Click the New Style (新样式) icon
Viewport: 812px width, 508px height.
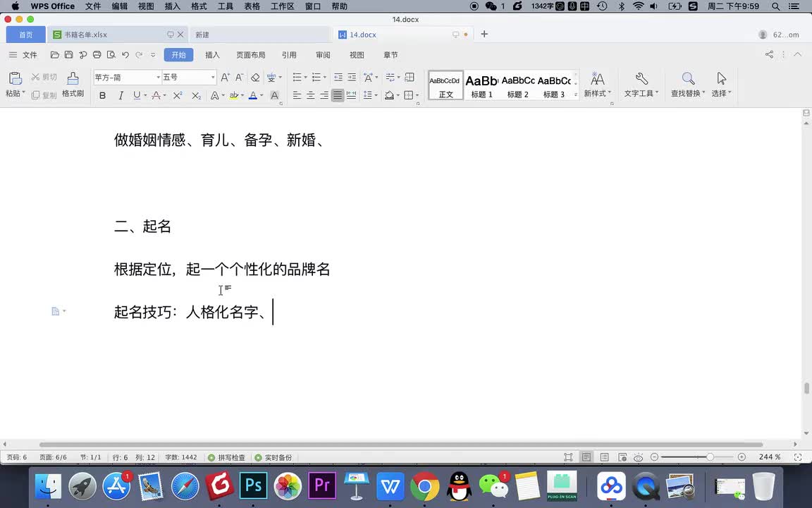click(598, 85)
